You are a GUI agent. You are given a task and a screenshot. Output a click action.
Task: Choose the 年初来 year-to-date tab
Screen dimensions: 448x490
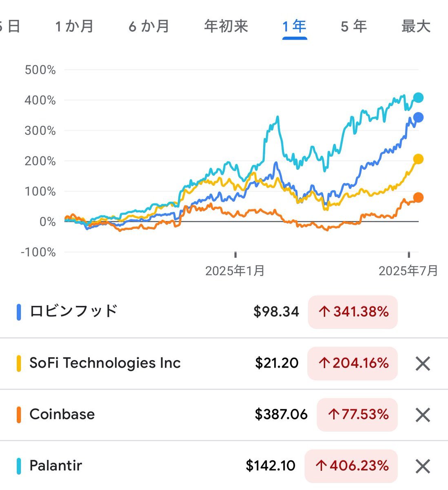coord(226,27)
